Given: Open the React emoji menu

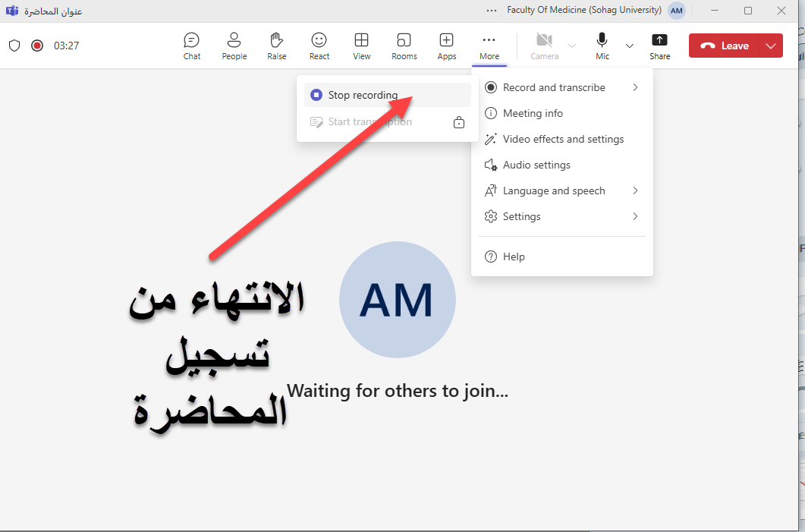Looking at the screenshot, I should click(x=319, y=46).
